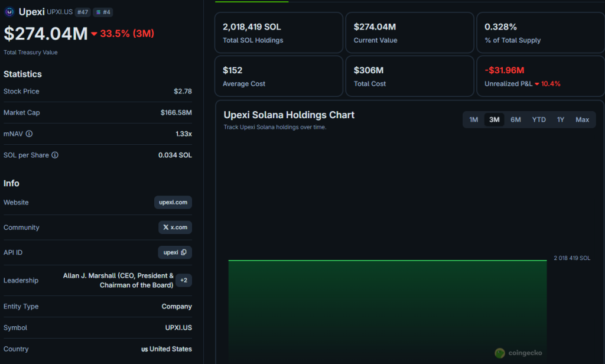Image resolution: width=605 pixels, height=364 pixels.
Task: Click the #47 rank badge
Action: pos(83,12)
